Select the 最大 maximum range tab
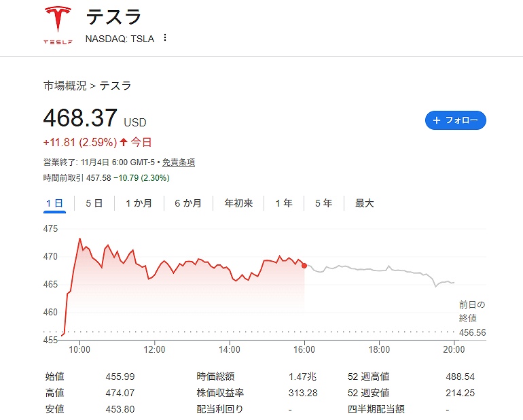This screenshot has height=420, width=523. (365, 203)
